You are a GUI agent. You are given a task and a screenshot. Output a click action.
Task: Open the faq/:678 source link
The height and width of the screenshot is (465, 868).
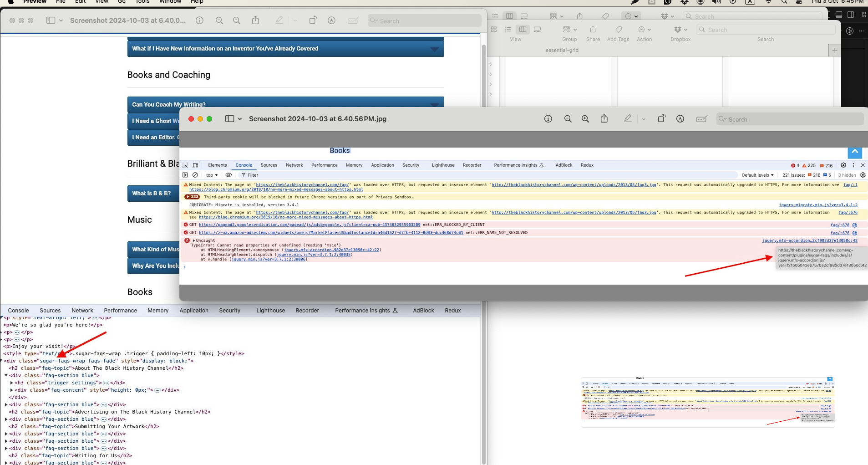point(840,225)
